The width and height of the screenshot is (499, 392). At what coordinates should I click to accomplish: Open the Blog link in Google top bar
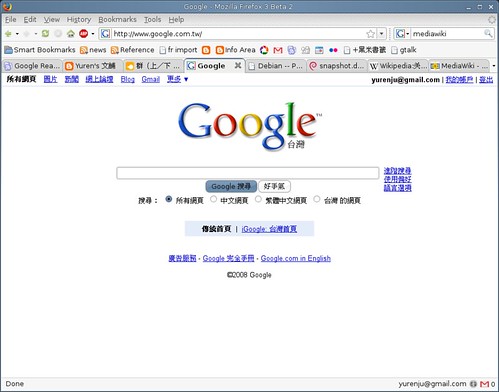(x=128, y=79)
